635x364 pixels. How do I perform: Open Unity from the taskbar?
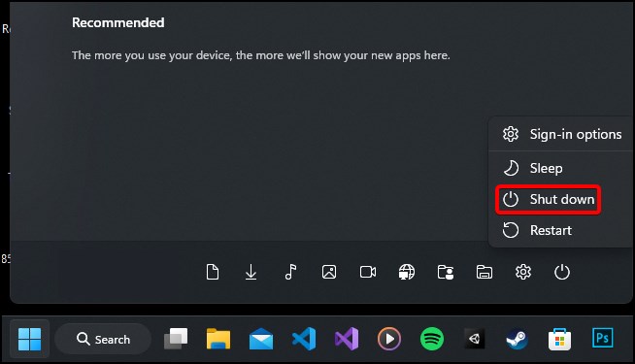tap(474, 339)
